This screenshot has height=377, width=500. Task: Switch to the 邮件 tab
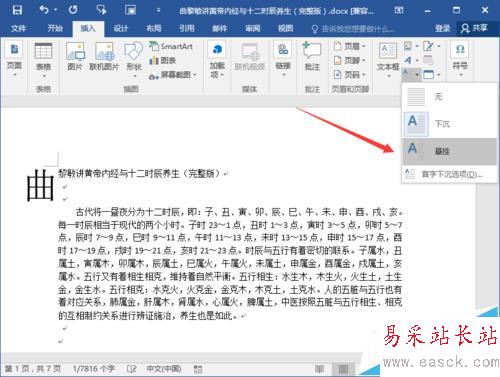220,28
